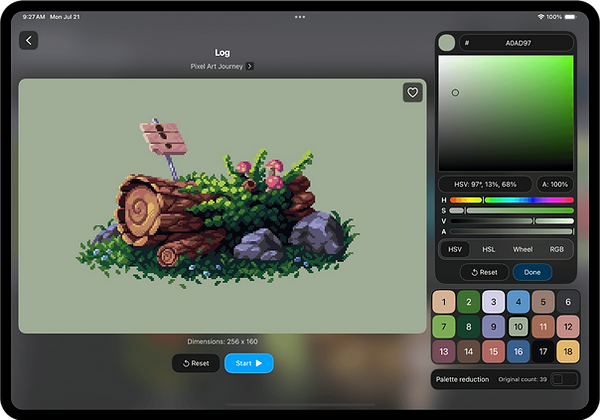Click the Reset button below canvas

click(196, 363)
